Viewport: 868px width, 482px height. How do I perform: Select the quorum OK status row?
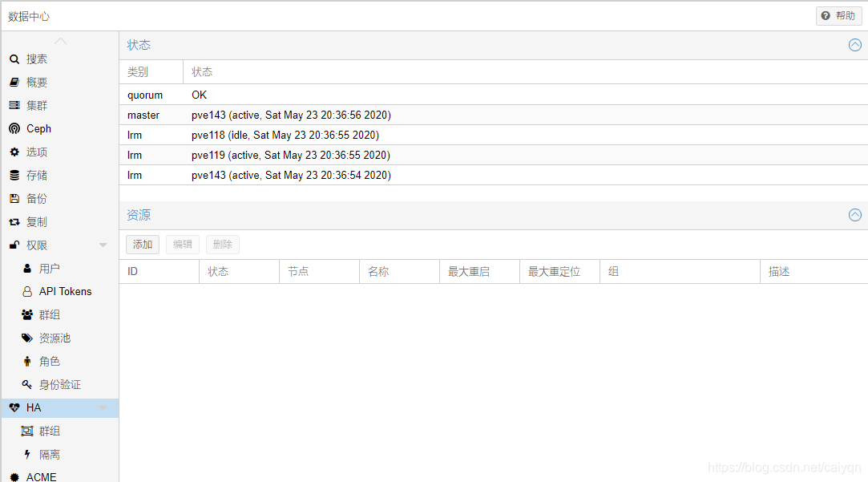click(494, 95)
